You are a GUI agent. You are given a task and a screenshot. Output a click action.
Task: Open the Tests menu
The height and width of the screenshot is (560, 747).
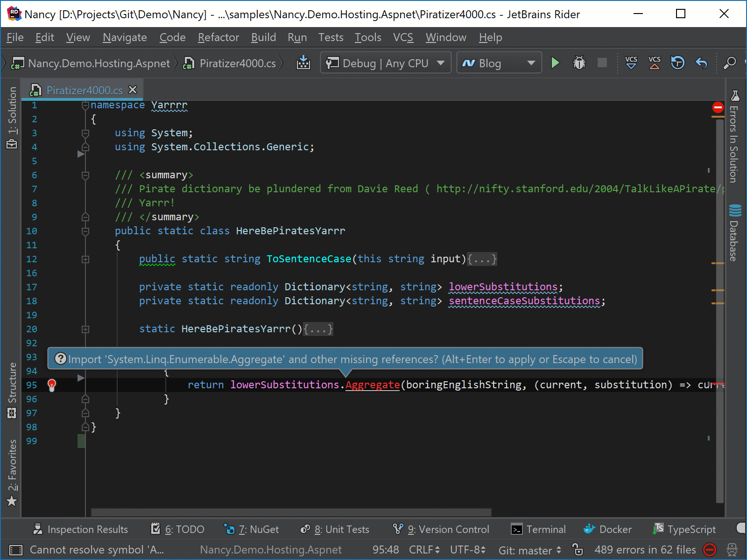tap(331, 37)
